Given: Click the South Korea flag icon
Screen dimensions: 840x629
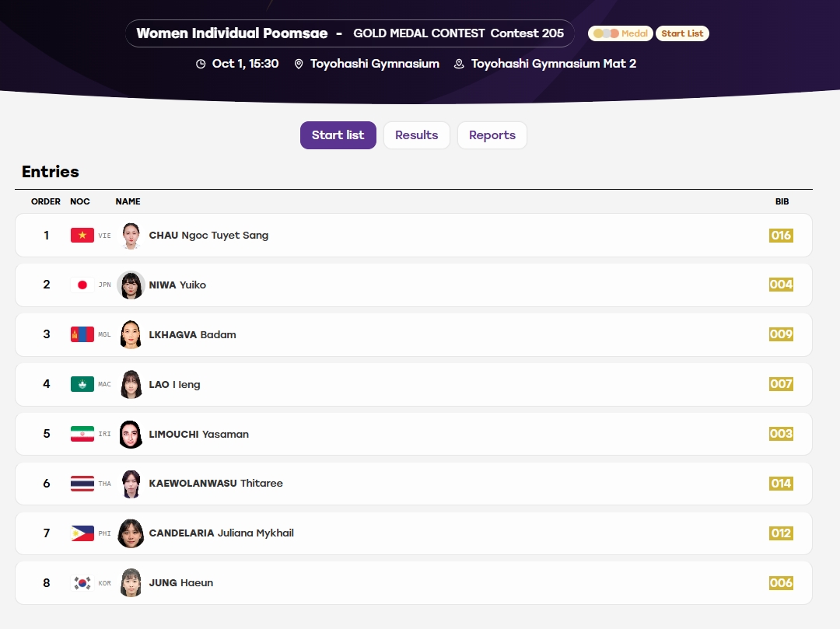Looking at the screenshot, I should coord(82,583).
